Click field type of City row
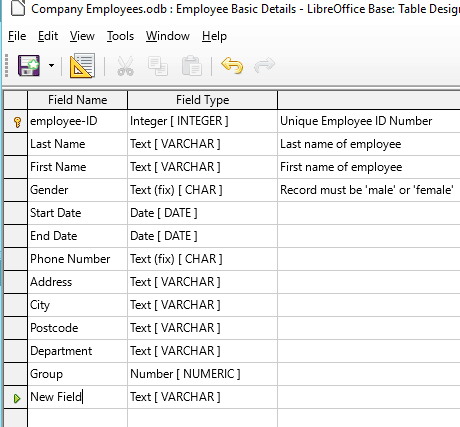The height and width of the screenshot is (427, 460). (202, 305)
